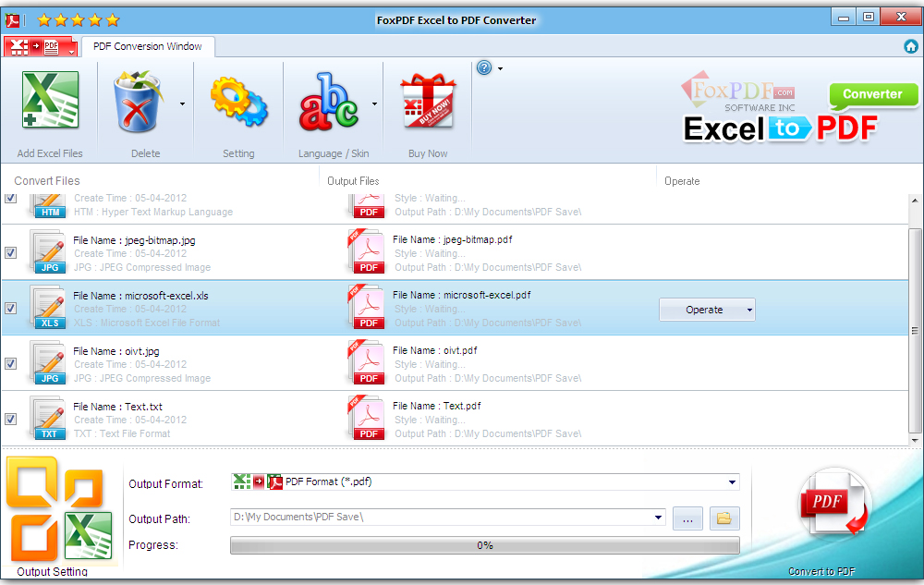The width and height of the screenshot is (924, 585).
Task: Click the Operate column header
Action: pos(682,181)
